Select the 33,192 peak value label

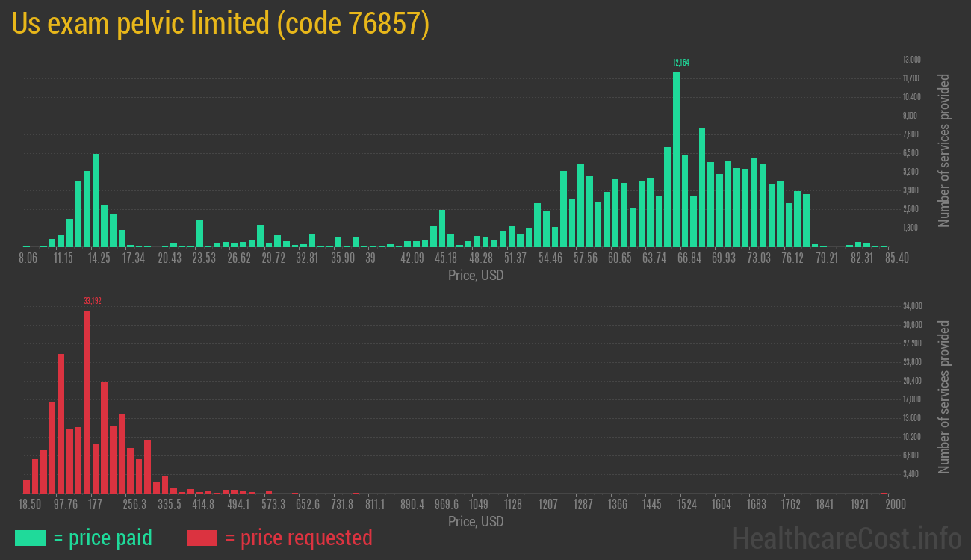[x=93, y=301]
